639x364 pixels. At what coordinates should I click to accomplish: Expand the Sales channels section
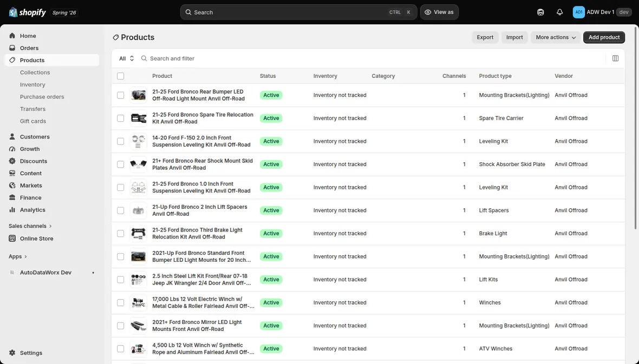coord(30,226)
